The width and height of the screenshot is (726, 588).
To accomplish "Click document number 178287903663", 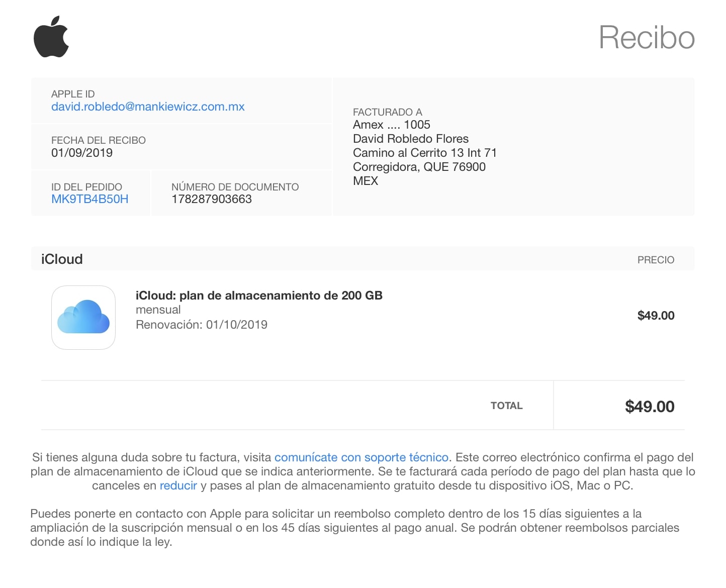I will click(x=212, y=199).
